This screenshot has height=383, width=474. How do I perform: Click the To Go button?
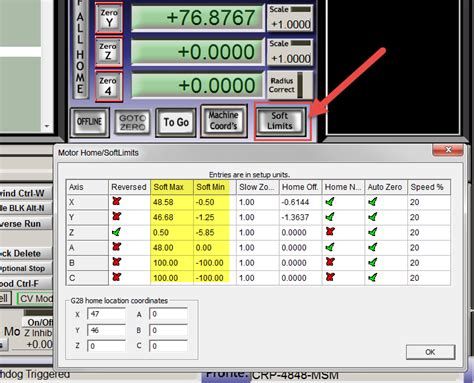[176, 122]
